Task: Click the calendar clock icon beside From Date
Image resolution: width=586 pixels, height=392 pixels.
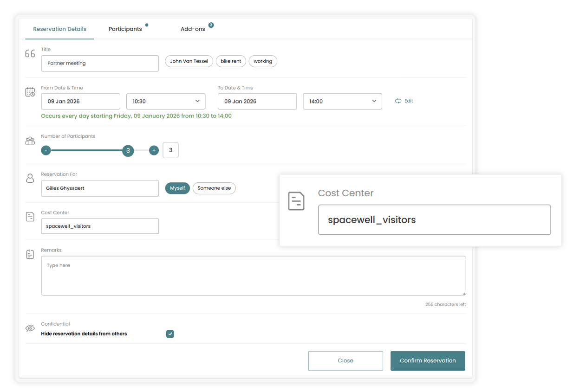Action: coord(30,92)
